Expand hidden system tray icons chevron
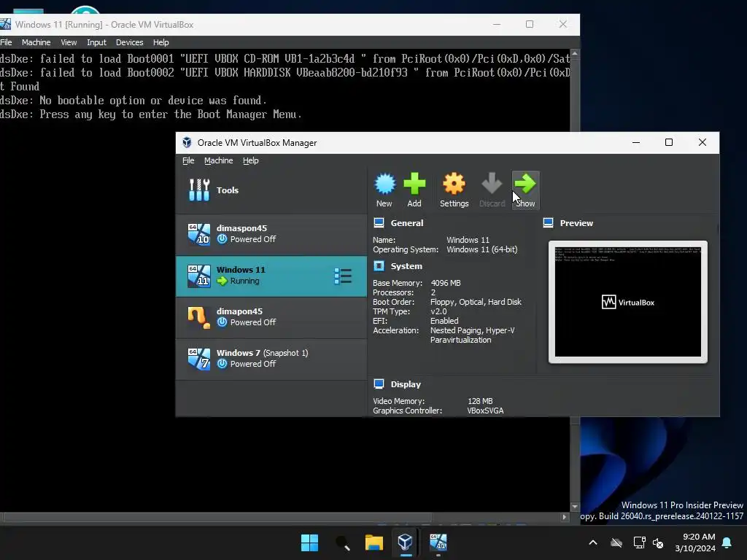747x560 pixels. pos(593,542)
